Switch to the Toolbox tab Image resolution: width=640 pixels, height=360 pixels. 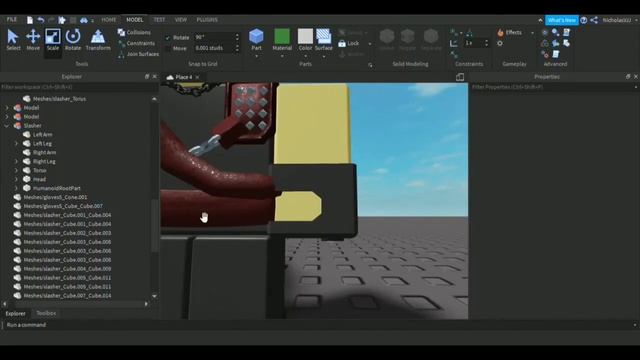(46, 313)
